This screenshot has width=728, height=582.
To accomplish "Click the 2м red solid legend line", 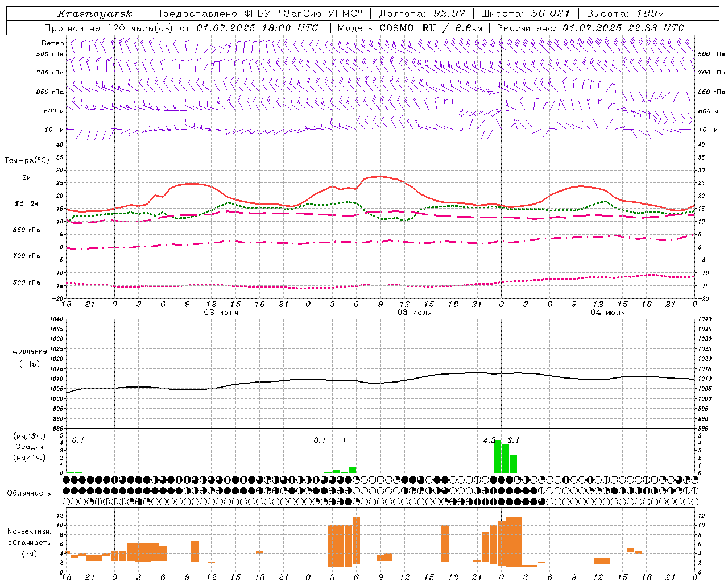I will 26,184.
